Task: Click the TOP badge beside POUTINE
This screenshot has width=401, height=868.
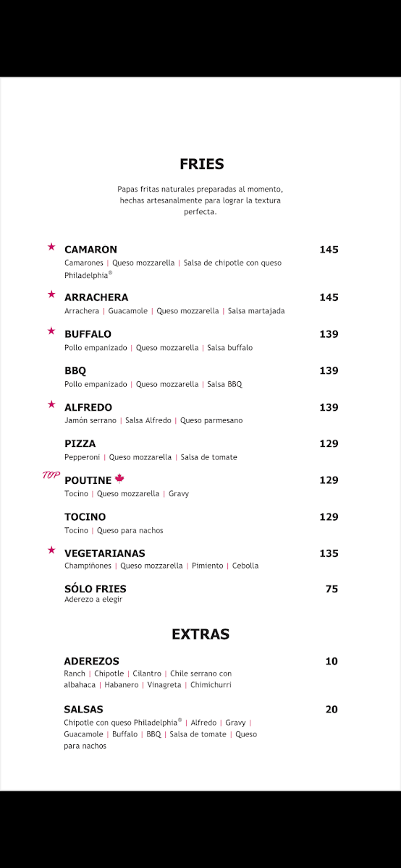Action: [x=51, y=476]
